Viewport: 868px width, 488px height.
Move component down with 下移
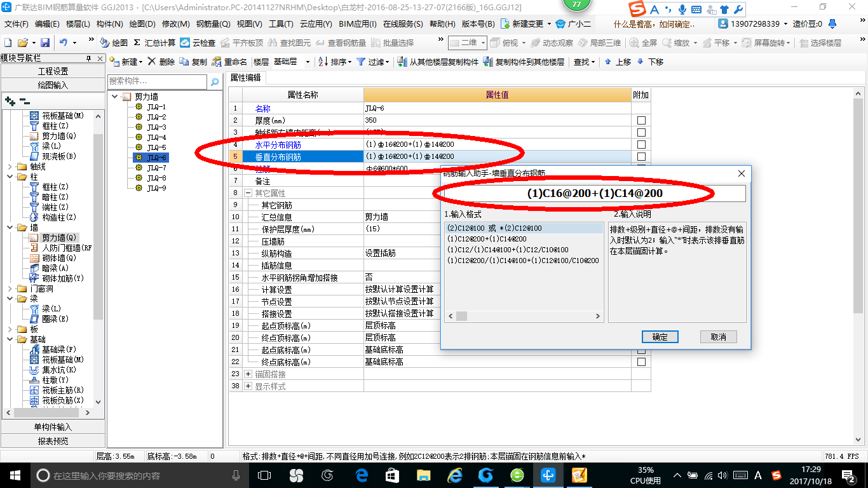click(650, 62)
